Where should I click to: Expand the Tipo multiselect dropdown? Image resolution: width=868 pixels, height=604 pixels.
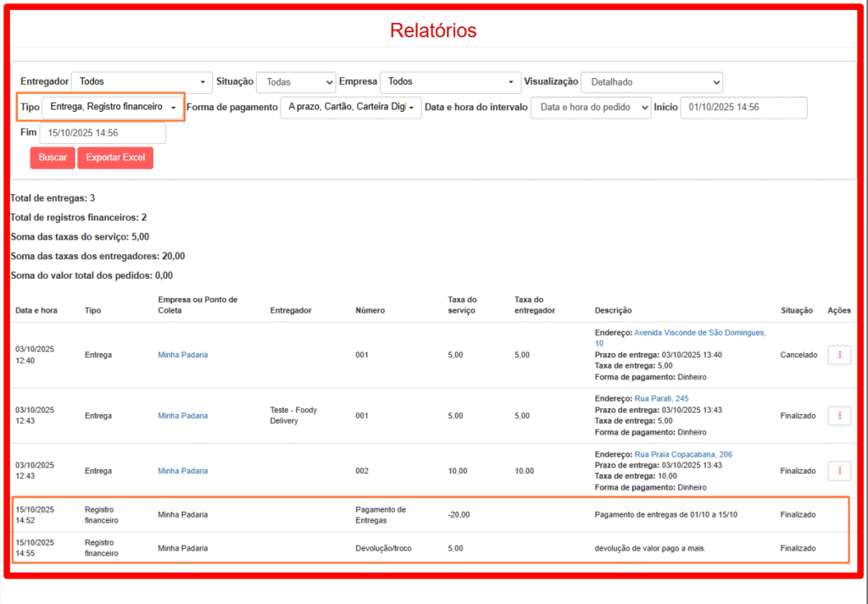pyautogui.click(x=113, y=108)
